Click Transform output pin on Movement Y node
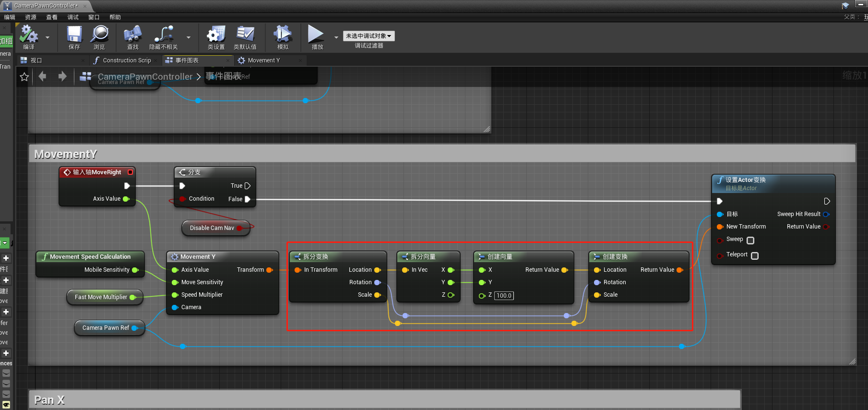This screenshot has height=410, width=868. [x=270, y=270]
